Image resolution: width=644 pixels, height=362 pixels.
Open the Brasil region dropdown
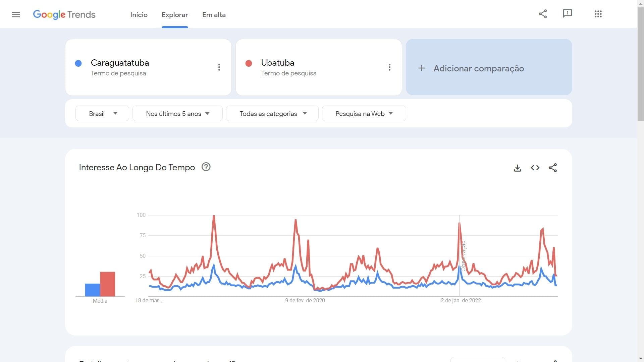click(102, 113)
